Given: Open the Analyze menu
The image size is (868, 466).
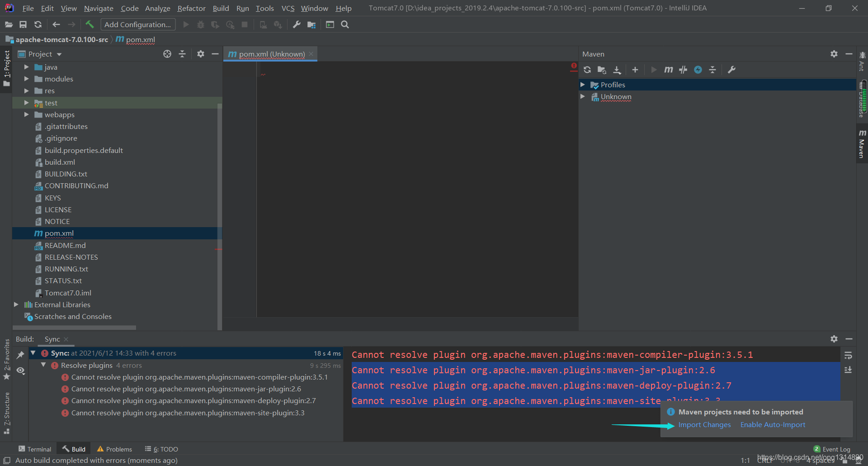Looking at the screenshot, I should (157, 8).
